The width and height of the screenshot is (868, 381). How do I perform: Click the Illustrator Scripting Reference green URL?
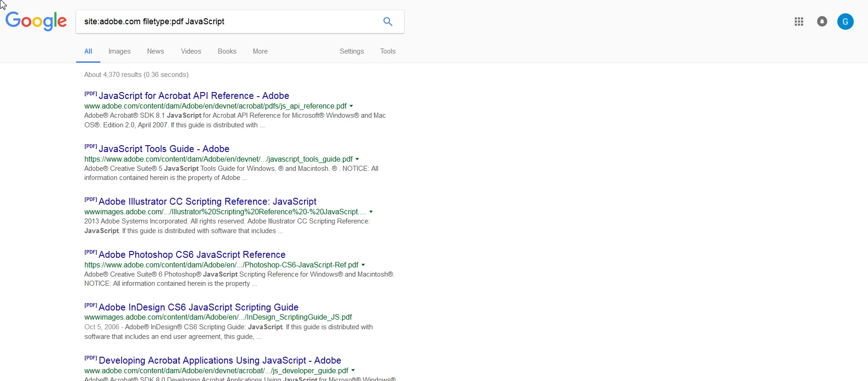(x=225, y=212)
